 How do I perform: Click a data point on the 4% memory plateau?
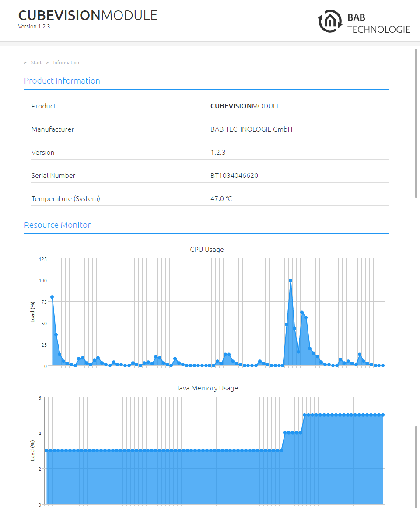293,432
